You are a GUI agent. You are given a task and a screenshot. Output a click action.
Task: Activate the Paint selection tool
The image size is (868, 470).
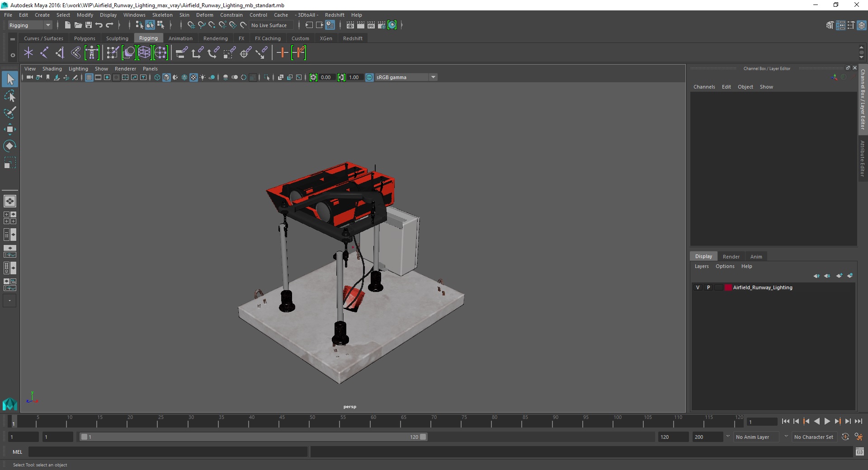(10, 113)
